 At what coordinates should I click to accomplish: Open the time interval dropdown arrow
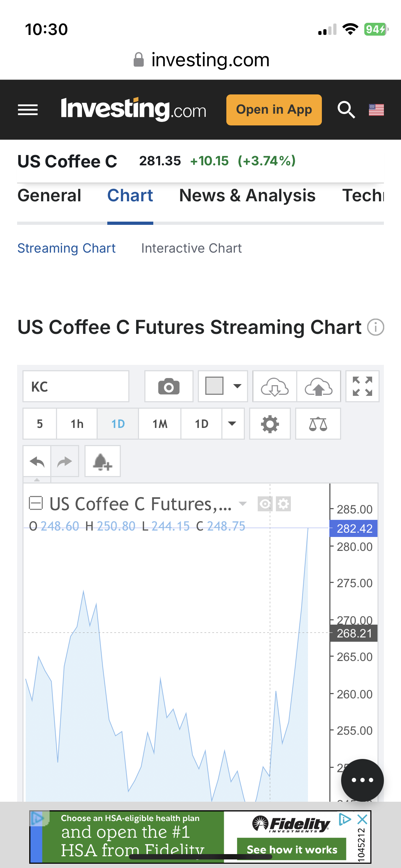(232, 424)
